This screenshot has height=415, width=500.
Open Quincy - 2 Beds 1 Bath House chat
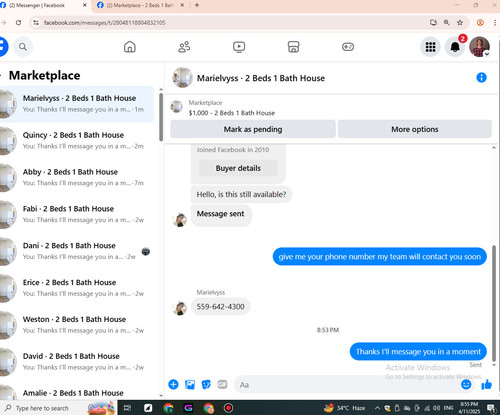click(77, 140)
